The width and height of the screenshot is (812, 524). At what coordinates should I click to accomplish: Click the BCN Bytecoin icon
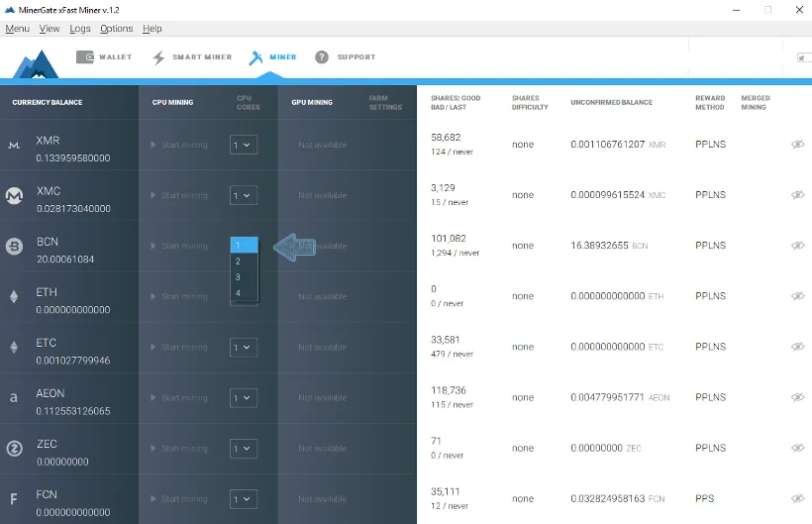coord(14,246)
